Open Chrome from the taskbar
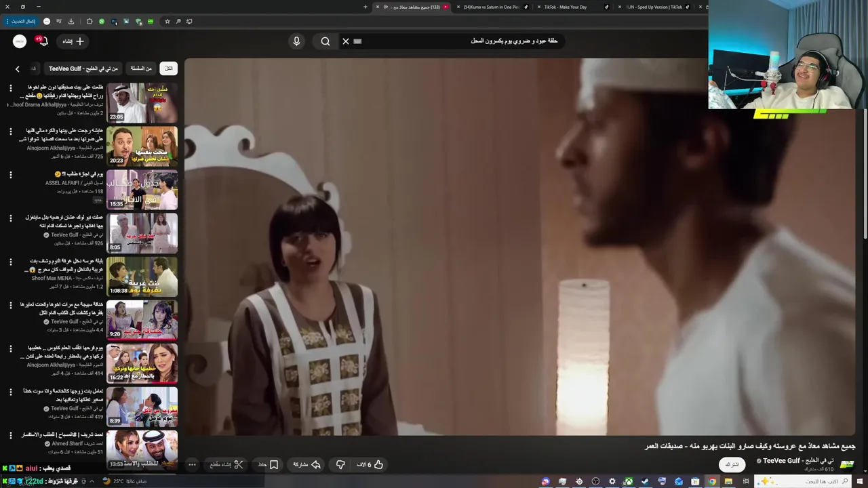The image size is (868, 488). (712, 481)
